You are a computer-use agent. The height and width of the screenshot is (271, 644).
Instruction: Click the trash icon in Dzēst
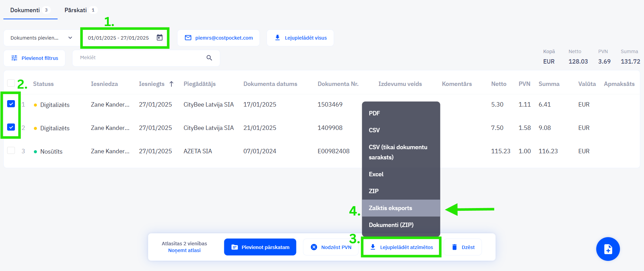[455, 247]
